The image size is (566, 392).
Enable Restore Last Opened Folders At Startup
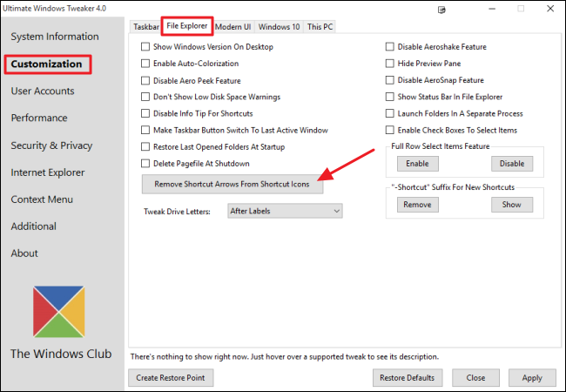[x=145, y=146]
